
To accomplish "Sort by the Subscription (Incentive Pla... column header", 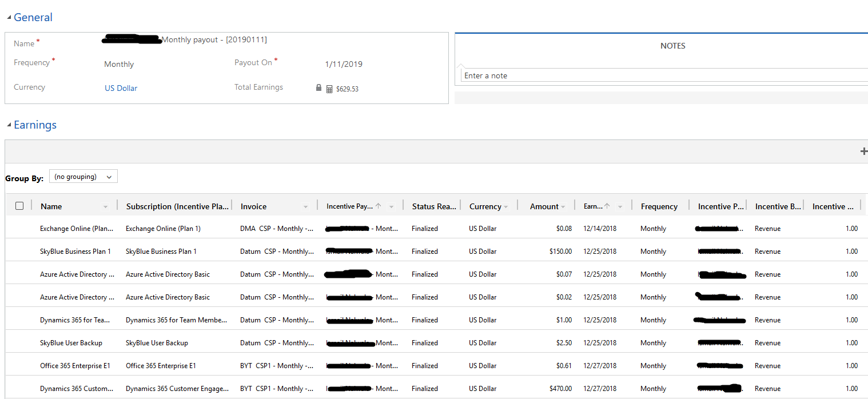I will [177, 206].
